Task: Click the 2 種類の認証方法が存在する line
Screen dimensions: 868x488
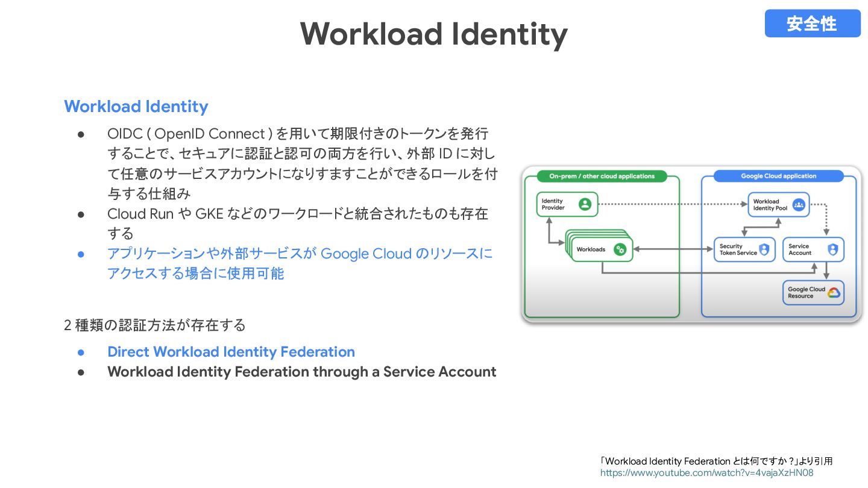Action: click(155, 325)
